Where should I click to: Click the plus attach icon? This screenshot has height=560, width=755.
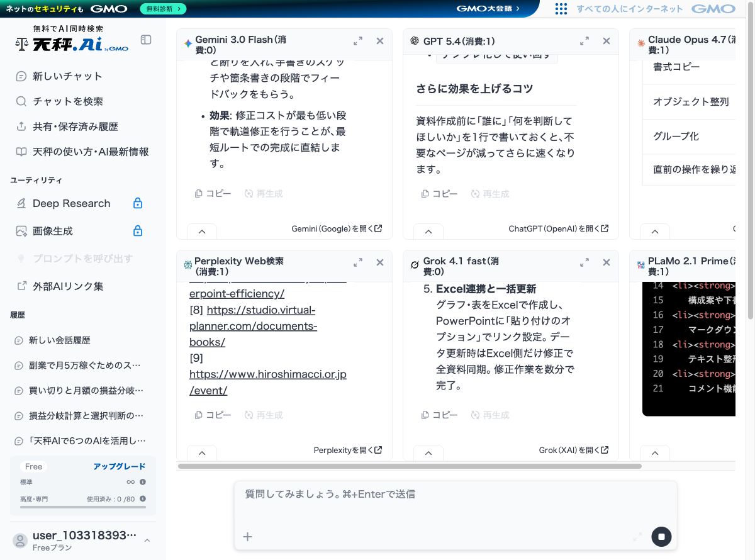248,537
